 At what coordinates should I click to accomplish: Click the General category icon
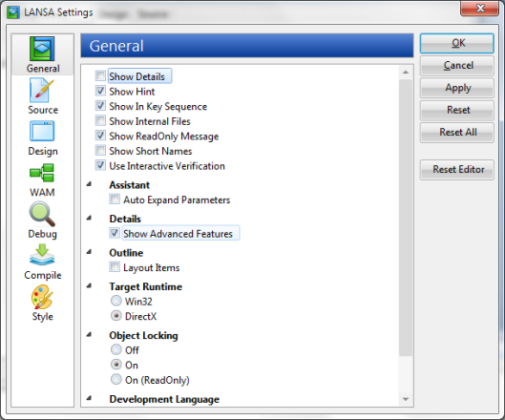(42, 49)
